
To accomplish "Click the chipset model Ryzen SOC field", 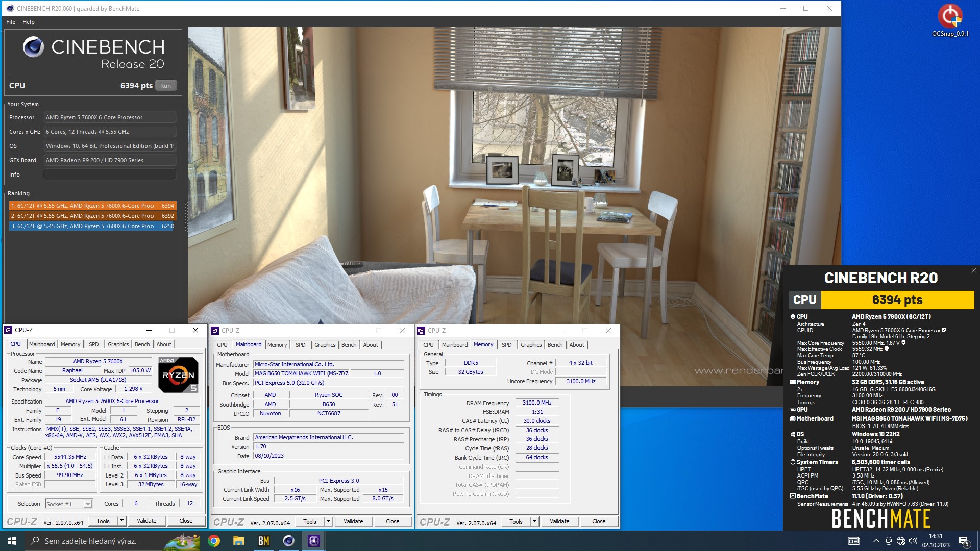I will pos(329,395).
